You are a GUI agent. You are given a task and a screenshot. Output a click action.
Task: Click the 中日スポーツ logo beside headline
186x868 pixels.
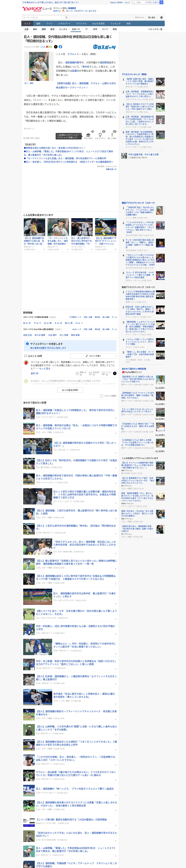[104, 47]
